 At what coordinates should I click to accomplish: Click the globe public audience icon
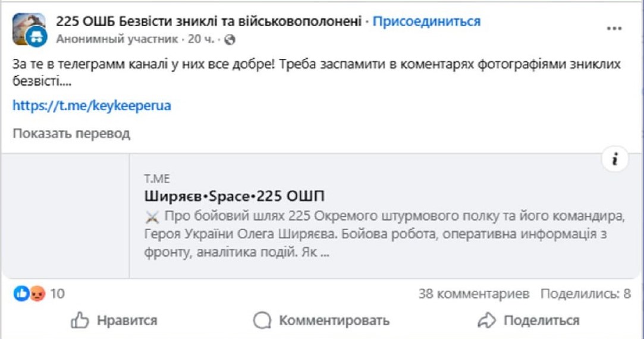coord(230,40)
